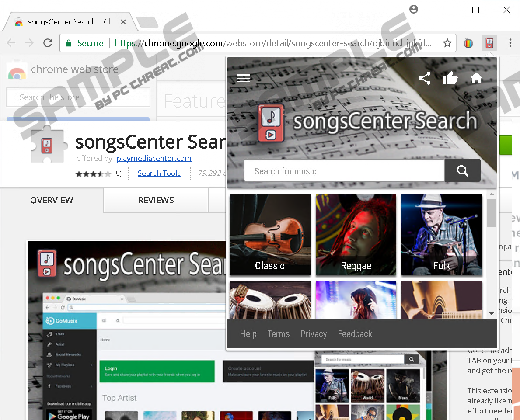Screen dimensions: 520x420
Task: Click the songsCenter logo in popup
Action: (271, 123)
